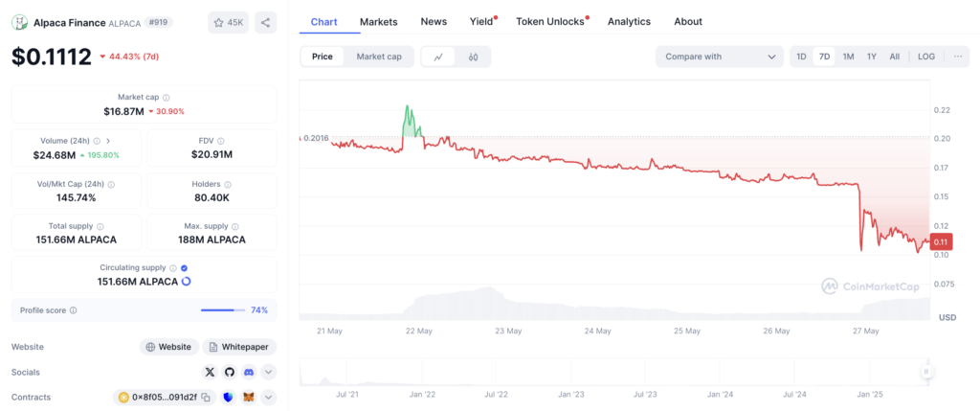Screen dimensions: 980x411
Task: Click the range navigator pause handle
Action: [926, 372]
